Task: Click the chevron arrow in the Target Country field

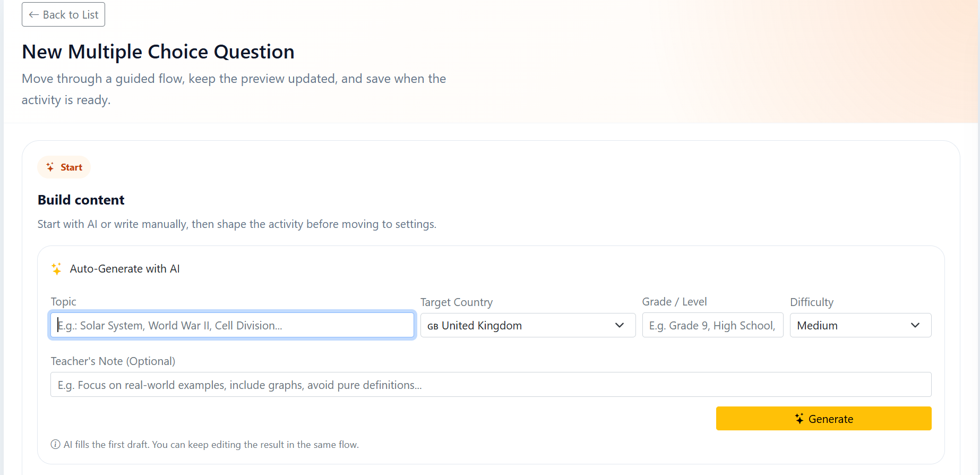Action: [619, 325]
